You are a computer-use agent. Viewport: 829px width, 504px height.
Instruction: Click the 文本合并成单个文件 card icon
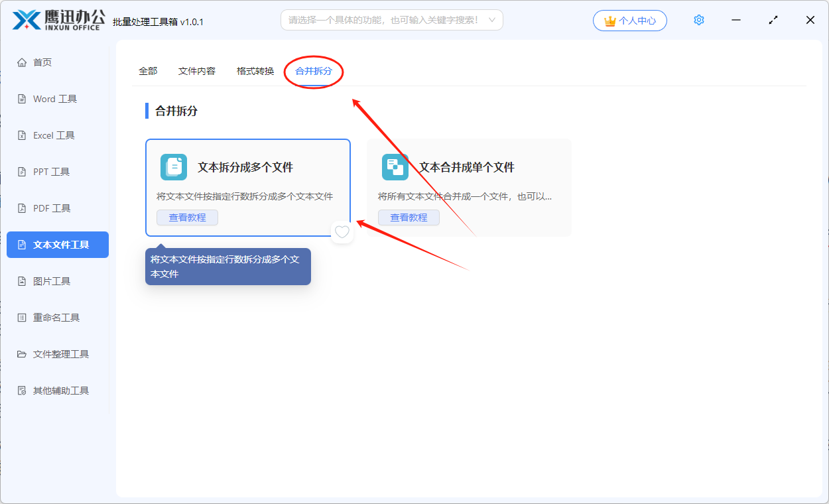click(x=395, y=167)
